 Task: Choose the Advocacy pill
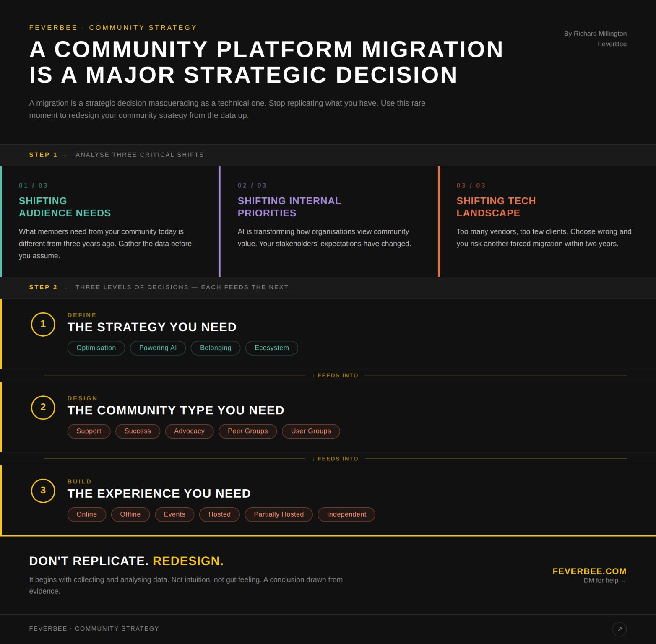coord(189,431)
